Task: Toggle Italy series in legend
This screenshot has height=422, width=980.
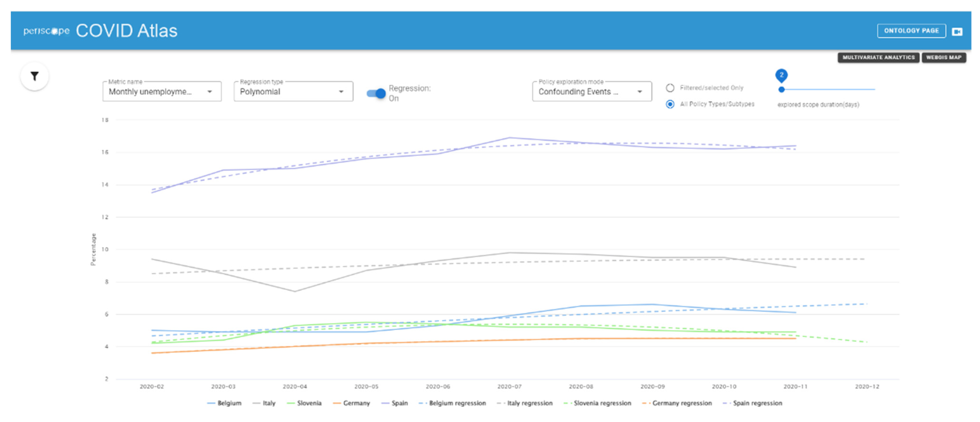Action: click(264, 403)
